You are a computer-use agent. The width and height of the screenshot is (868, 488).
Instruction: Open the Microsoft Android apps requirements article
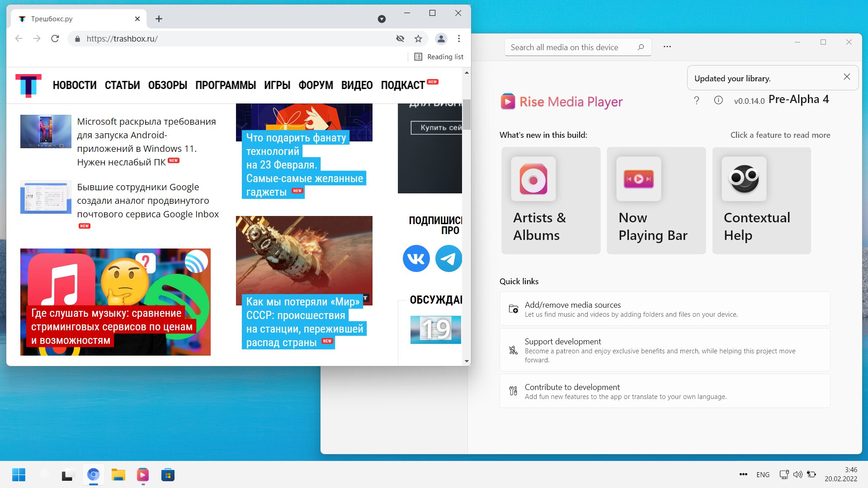tap(146, 142)
